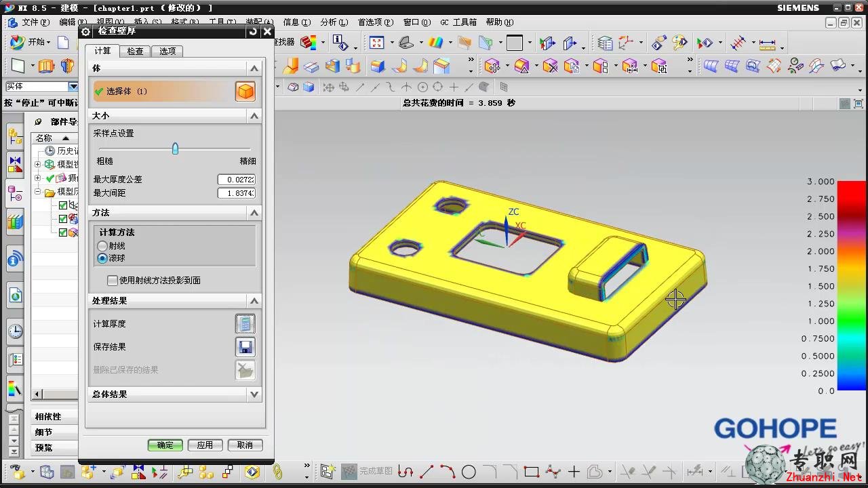This screenshot has height=488, width=868.
Task: Collapse the 体 section
Action: click(x=254, y=68)
